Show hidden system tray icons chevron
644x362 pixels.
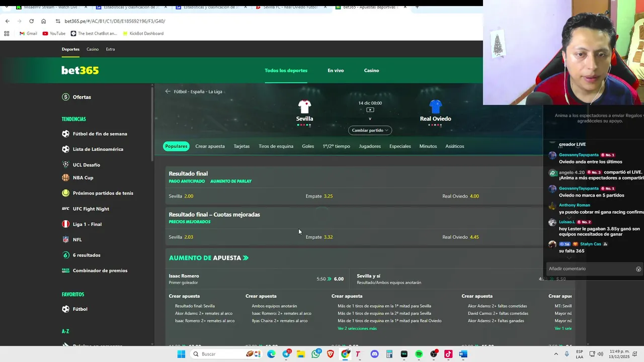tap(556, 354)
